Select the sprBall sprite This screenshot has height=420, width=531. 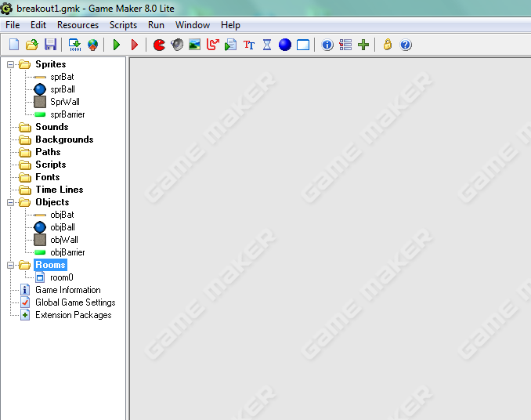point(63,89)
